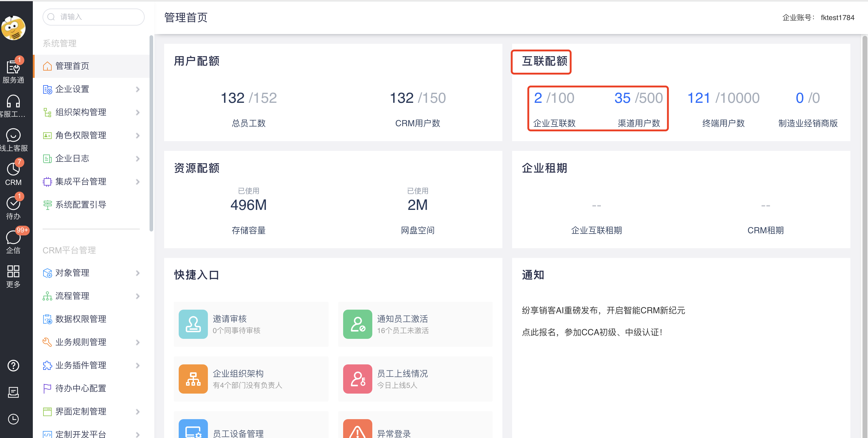Image resolution: width=868 pixels, height=438 pixels.
Task: Open the 通知员工激活 shortcut title
Action: pos(402,319)
